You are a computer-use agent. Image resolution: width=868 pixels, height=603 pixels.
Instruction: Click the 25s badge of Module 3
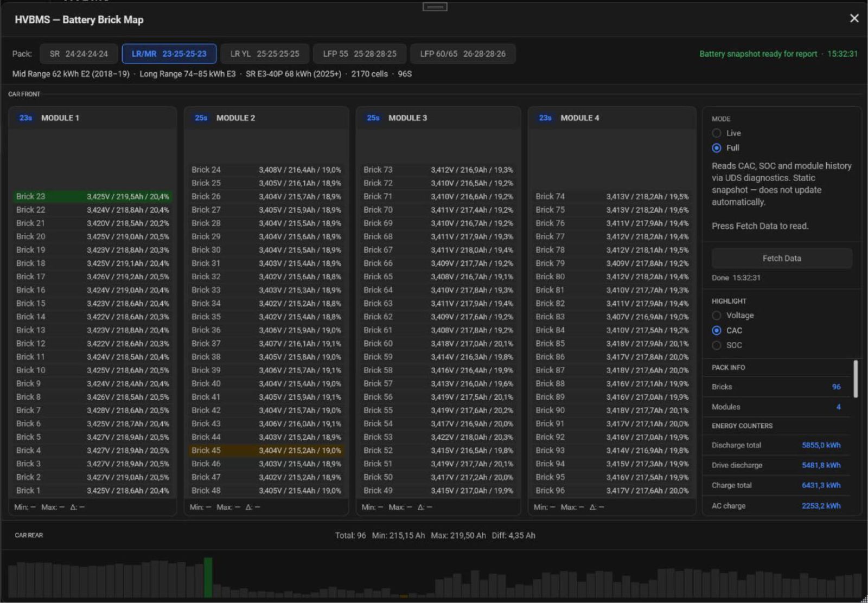click(373, 118)
